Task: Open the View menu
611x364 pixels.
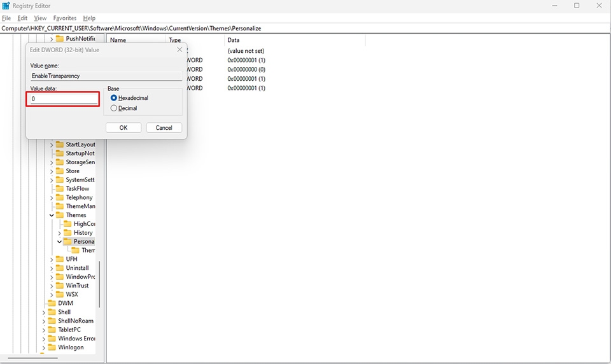Action: tap(40, 18)
